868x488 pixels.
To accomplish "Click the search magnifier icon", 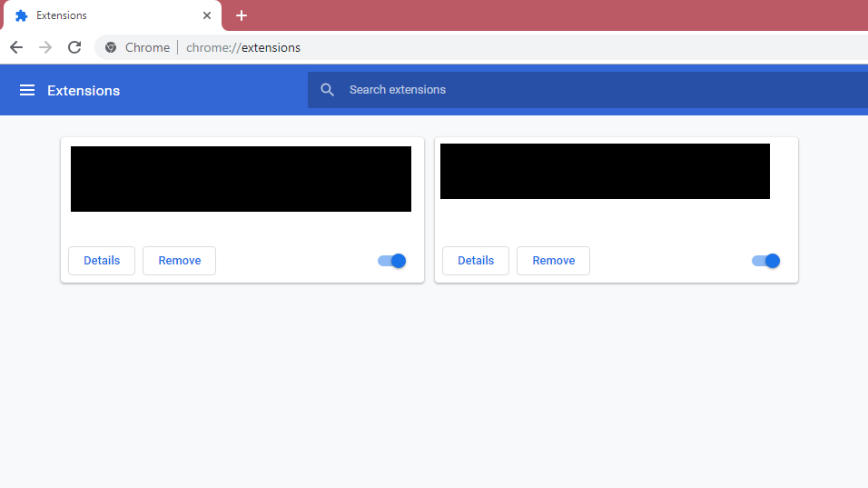I will coord(327,90).
